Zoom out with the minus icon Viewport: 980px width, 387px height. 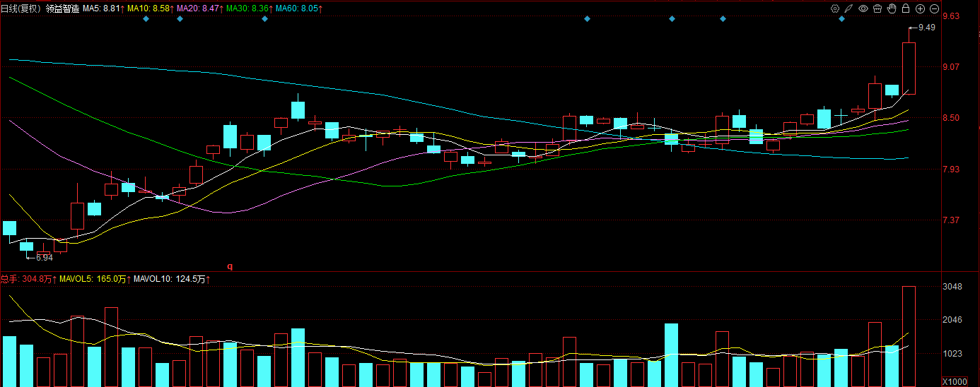pos(934,8)
